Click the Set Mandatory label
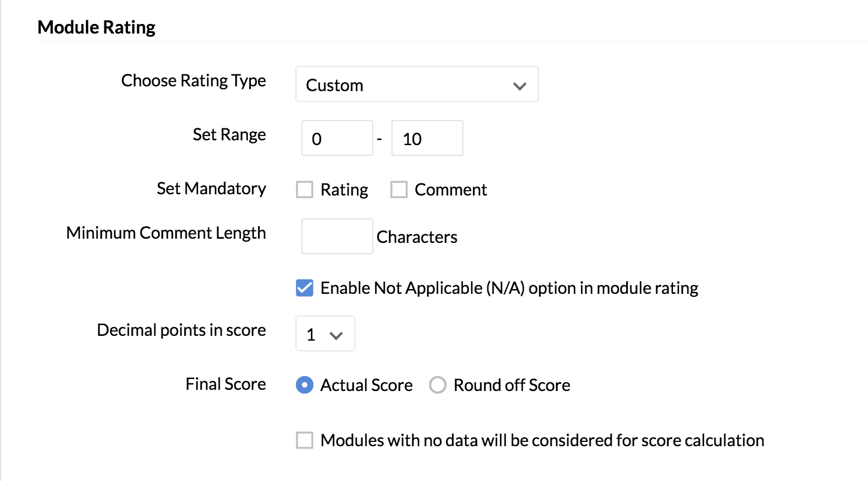The image size is (868, 481). coord(211,188)
